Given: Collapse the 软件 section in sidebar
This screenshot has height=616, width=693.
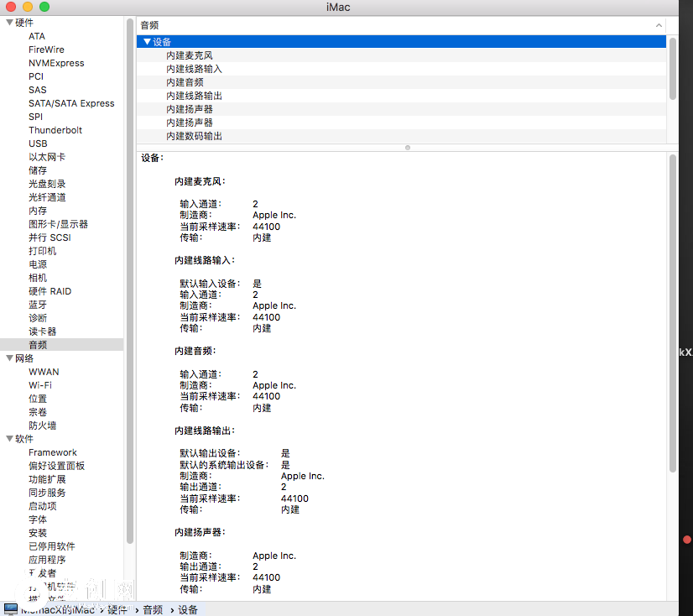Looking at the screenshot, I should [x=8, y=439].
